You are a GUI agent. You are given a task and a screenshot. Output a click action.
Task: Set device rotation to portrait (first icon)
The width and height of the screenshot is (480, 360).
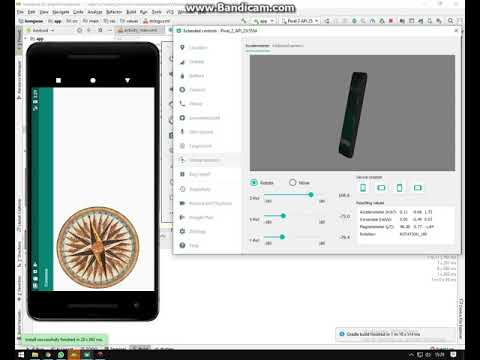pos(363,188)
